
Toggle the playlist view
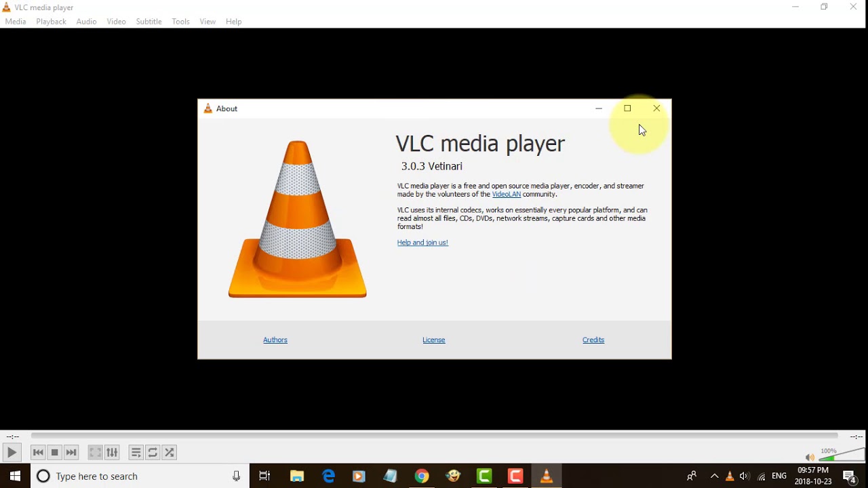tap(136, 453)
